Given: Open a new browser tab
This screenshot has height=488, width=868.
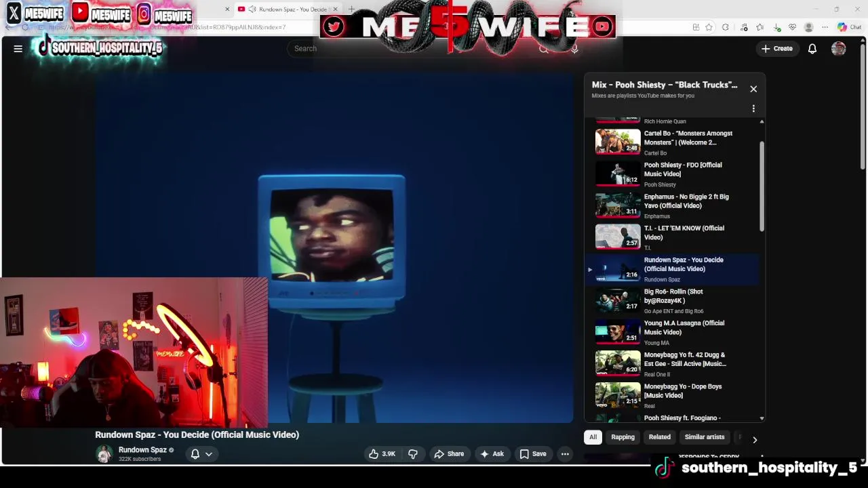Looking at the screenshot, I should click(x=351, y=9).
